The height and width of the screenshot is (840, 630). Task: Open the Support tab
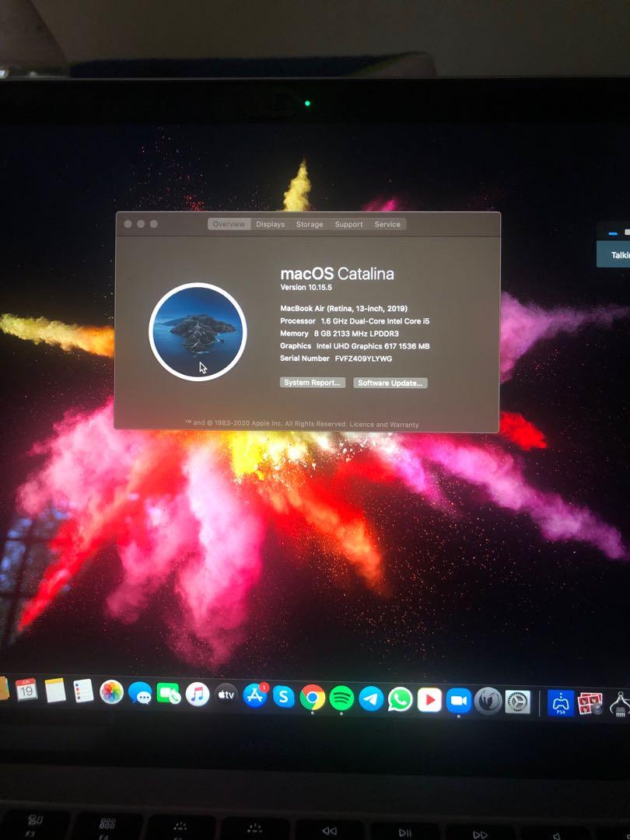(348, 224)
